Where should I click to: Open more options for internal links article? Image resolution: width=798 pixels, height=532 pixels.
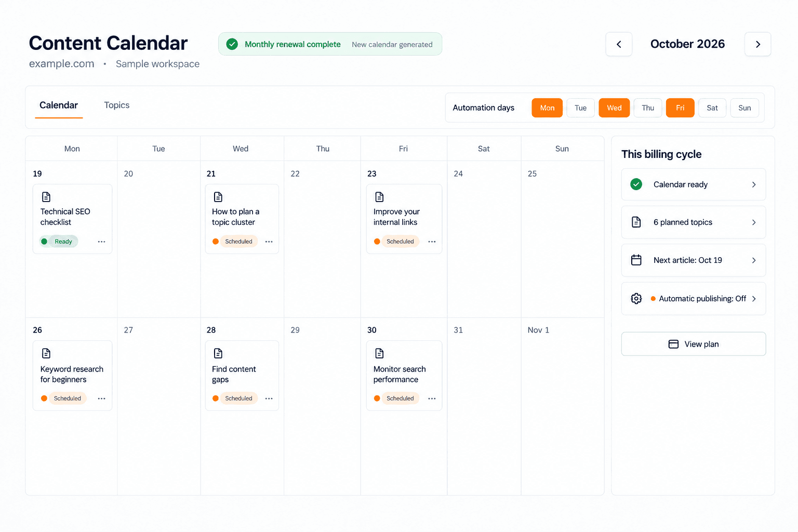coord(432,242)
